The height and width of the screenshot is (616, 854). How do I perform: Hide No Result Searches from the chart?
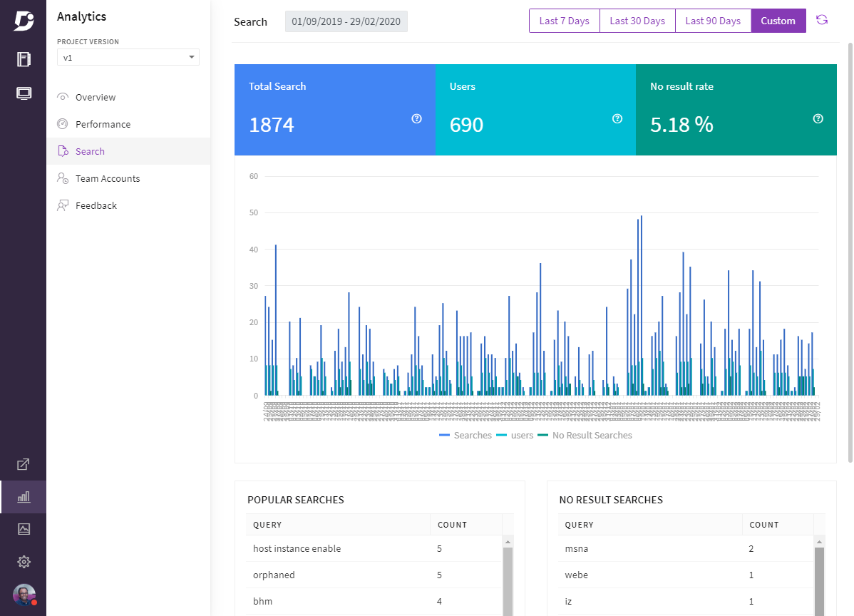(592, 435)
